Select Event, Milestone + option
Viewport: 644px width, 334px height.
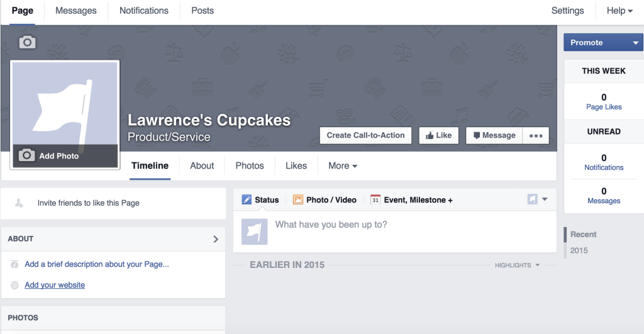coord(411,199)
